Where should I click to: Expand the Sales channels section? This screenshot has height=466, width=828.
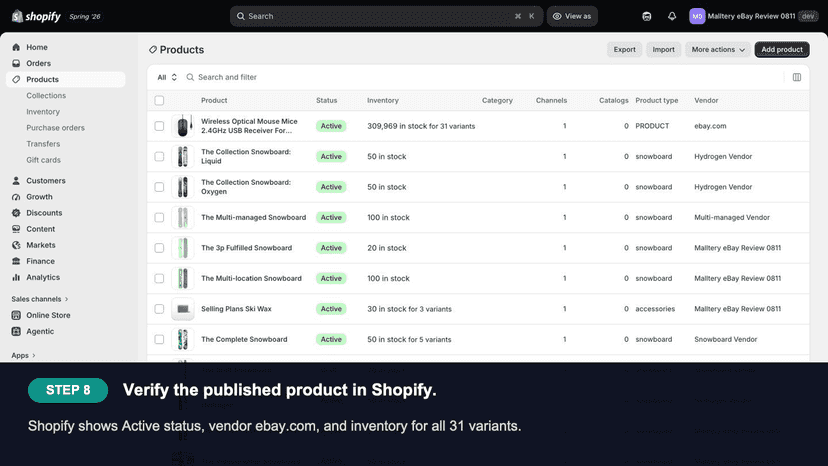(40, 299)
